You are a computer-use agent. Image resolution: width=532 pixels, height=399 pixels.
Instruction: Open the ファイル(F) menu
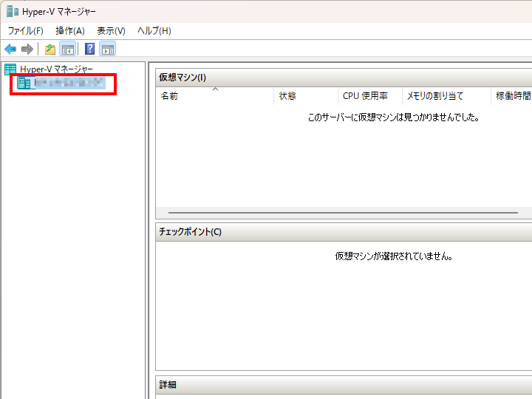(x=25, y=31)
